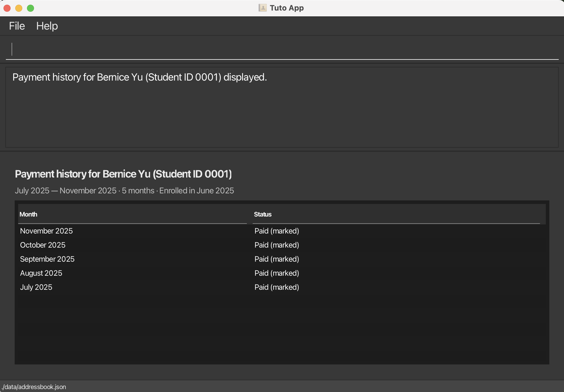Click the Tuto App title icon

(262, 8)
